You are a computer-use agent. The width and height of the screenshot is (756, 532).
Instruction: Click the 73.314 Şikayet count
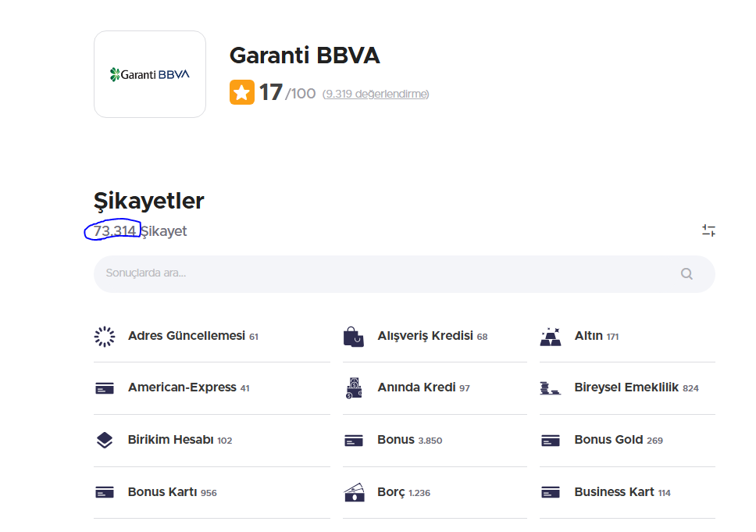click(141, 231)
